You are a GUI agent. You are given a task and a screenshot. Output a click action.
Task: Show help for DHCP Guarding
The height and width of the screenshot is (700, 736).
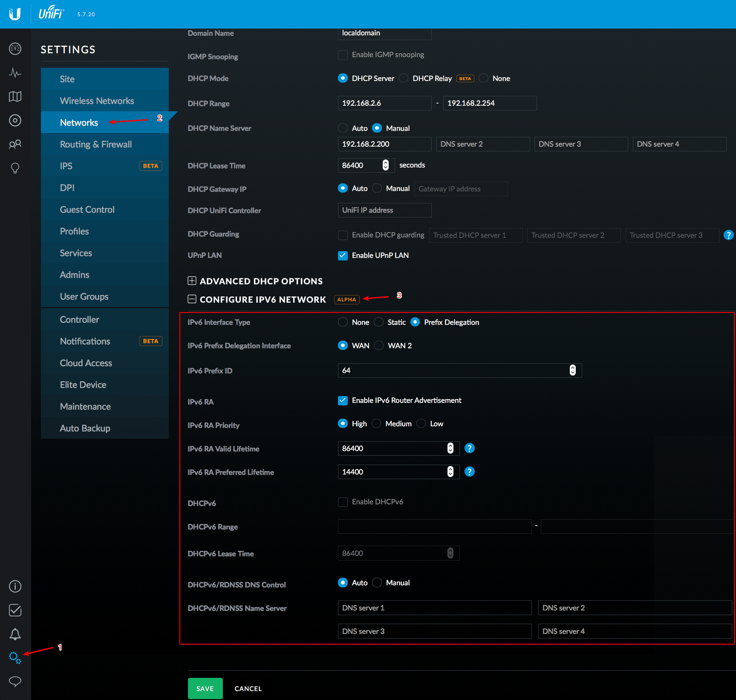point(729,235)
